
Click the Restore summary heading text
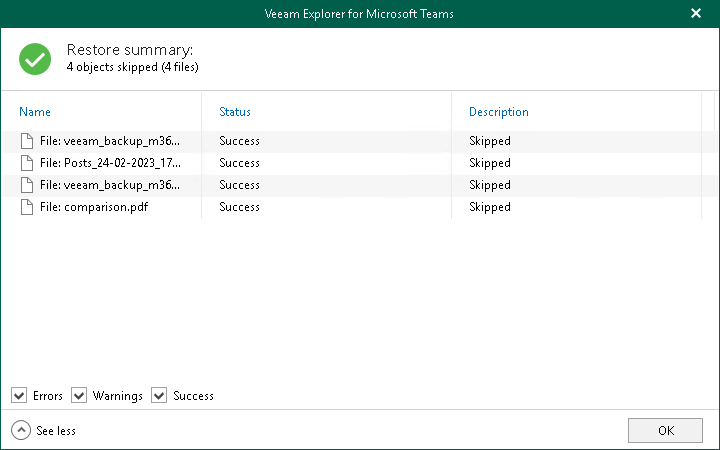tap(129, 50)
